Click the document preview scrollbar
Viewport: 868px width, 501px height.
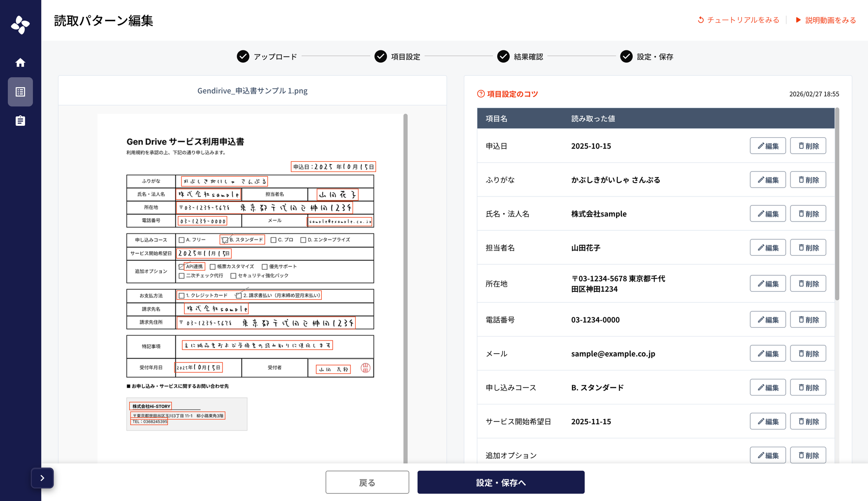(405, 288)
